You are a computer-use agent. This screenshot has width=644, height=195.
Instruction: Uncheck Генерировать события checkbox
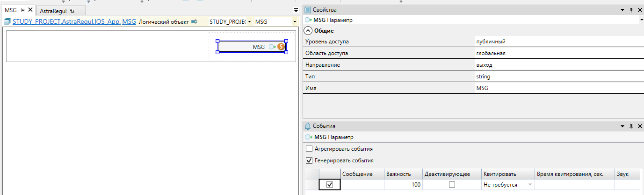(x=309, y=160)
